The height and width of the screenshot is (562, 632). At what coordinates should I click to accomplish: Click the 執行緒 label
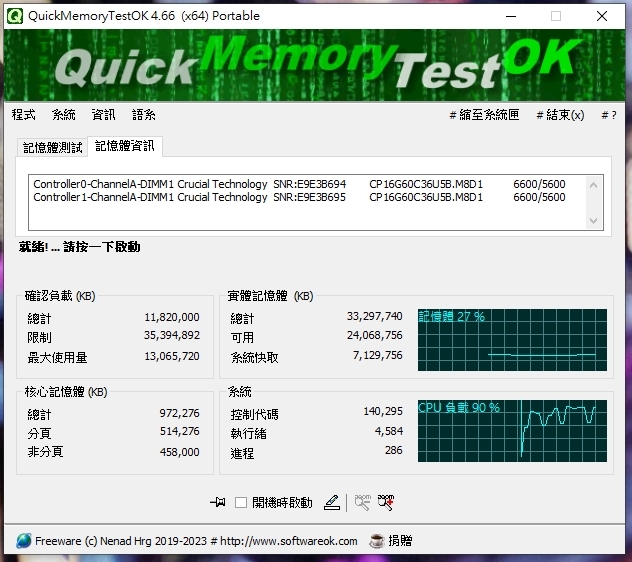[x=249, y=433]
